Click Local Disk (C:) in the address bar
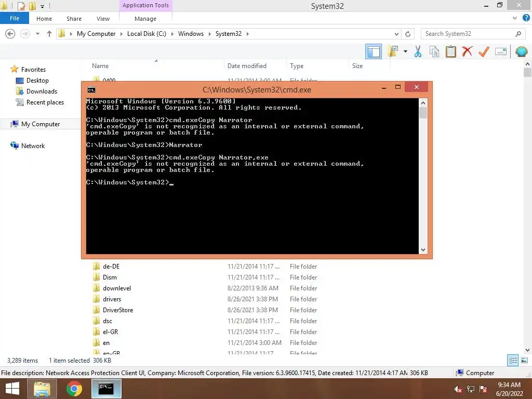The image size is (532, 399). click(147, 34)
